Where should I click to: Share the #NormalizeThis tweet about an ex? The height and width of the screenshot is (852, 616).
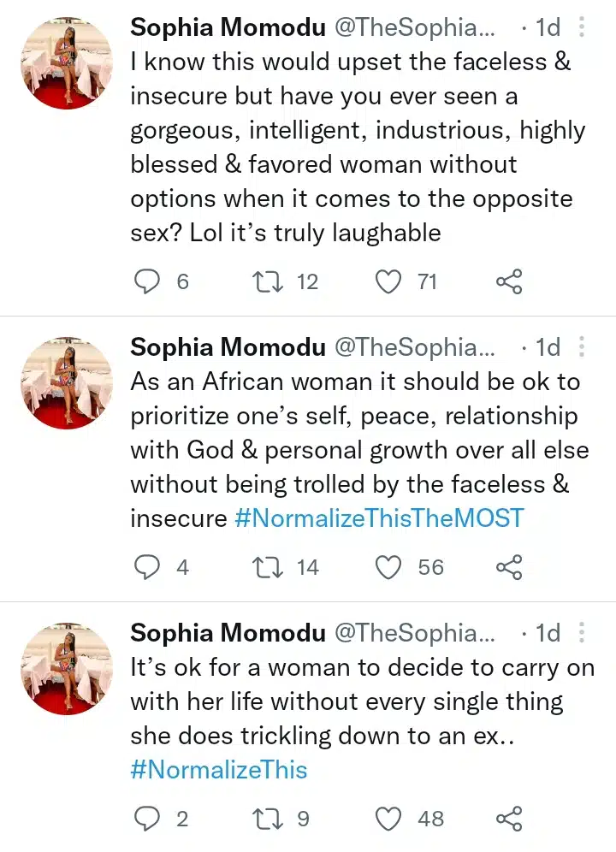(509, 819)
